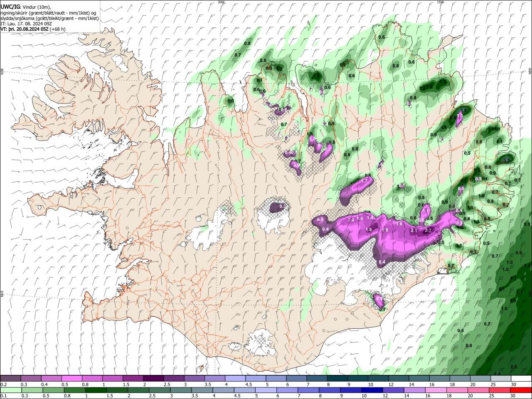Click the UWC/IG Vindur (10m) title text
This screenshot has height=399, width=532.
pos(26,7)
